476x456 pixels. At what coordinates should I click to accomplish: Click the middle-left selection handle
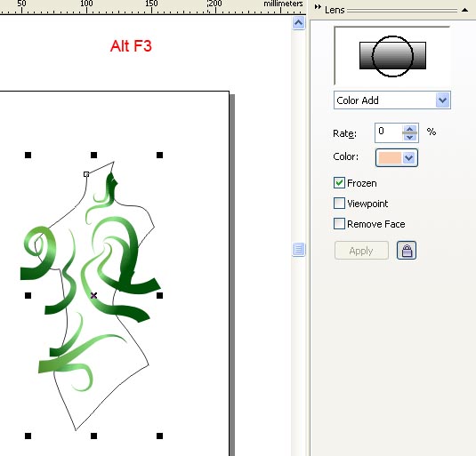pos(28,295)
